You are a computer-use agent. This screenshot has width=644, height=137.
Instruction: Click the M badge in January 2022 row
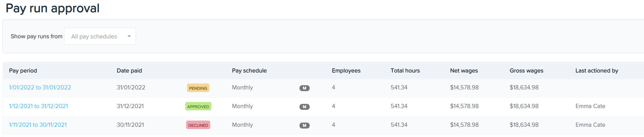[304, 88]
